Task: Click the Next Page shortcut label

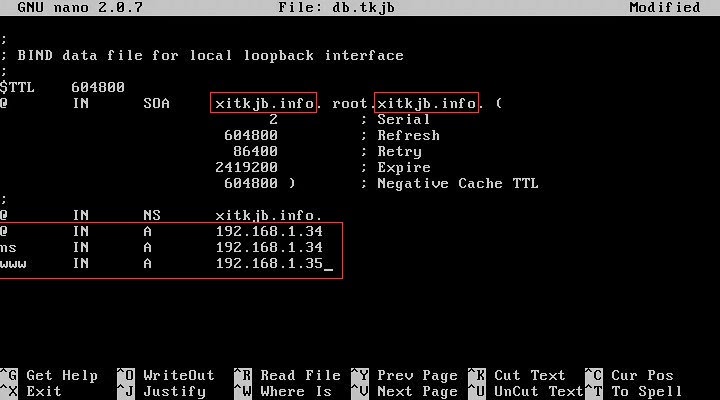Action: (417, 391)
